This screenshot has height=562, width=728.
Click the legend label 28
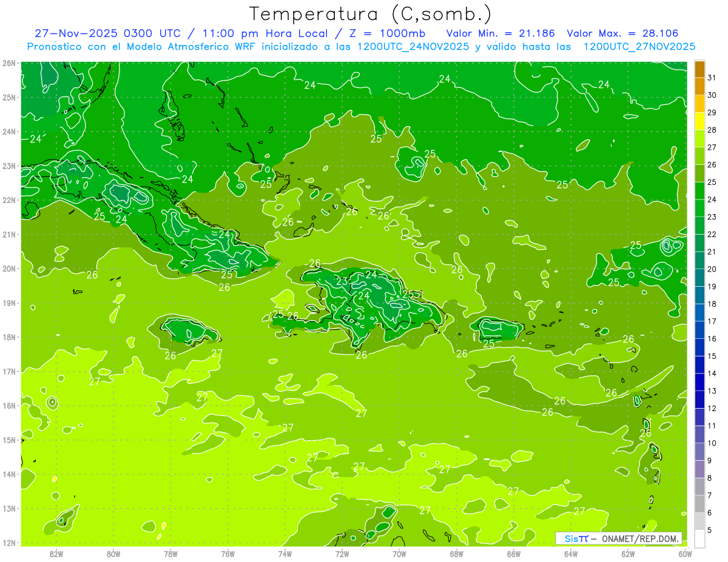pyautogui.click(x=712, y=130)
